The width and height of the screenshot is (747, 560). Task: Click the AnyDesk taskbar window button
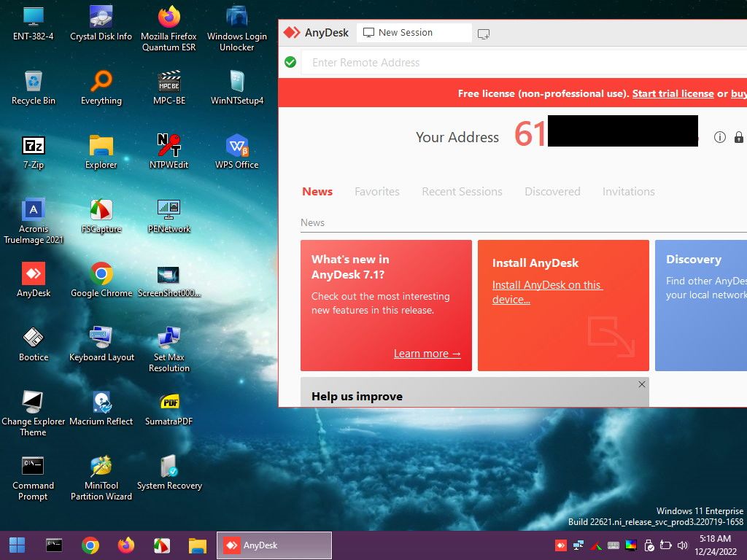[x=274, y=545]
